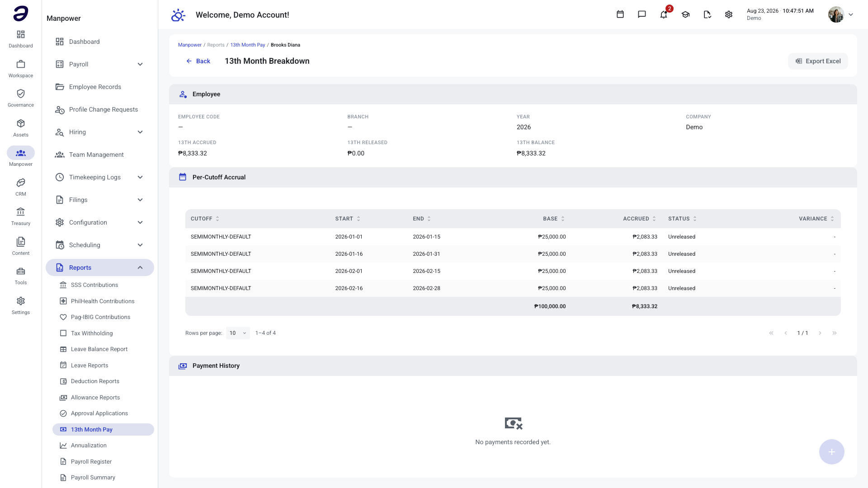Expand the Hiring menu
868x488 pixels.
pyautogui.click(x=100, y=132)
